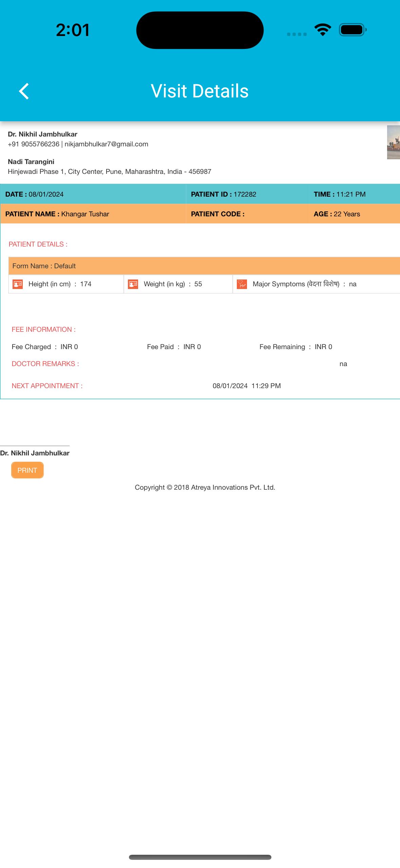The image size is (400, 868).
Task: Select the doctor remarks value na
Action: 343,364
